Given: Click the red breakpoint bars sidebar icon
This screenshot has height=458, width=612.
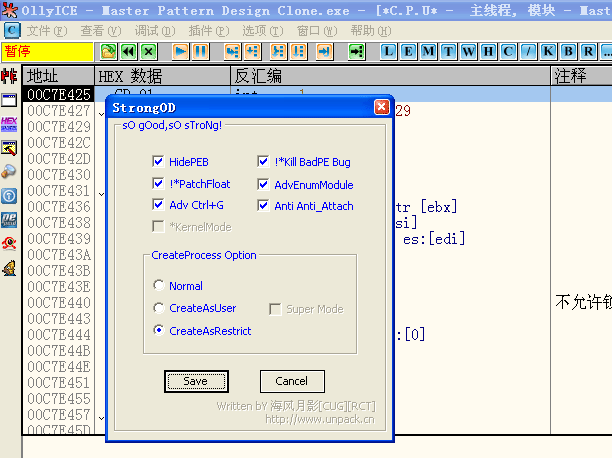Looking at the screenshot, I should pos(9,76).
